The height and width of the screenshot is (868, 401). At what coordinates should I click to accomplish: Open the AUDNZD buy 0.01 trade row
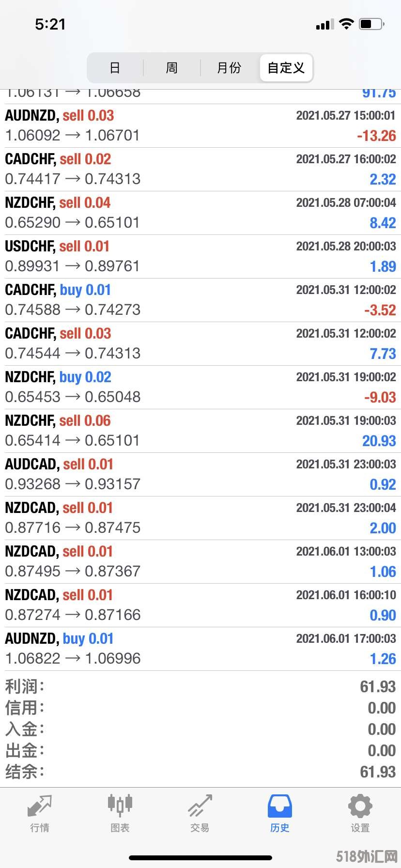pyautogui.click(x=200, y=649)
